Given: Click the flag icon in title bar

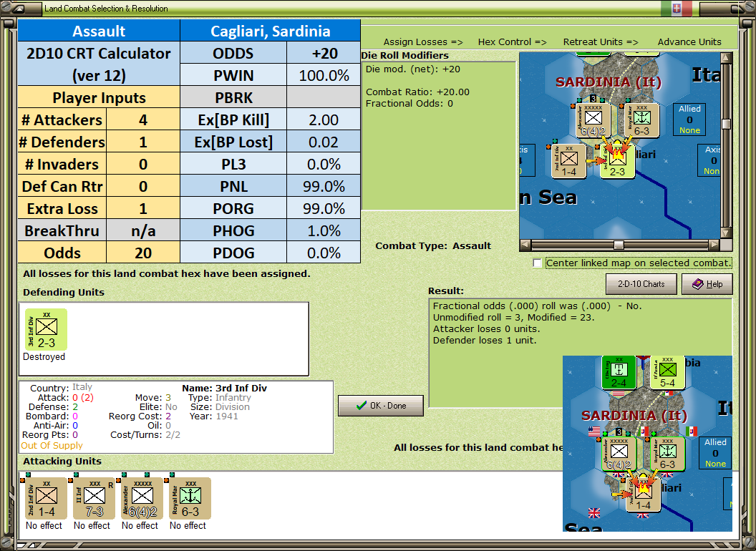Looking at the screenshot, I should pyautogui.click(x=677, y=8).
